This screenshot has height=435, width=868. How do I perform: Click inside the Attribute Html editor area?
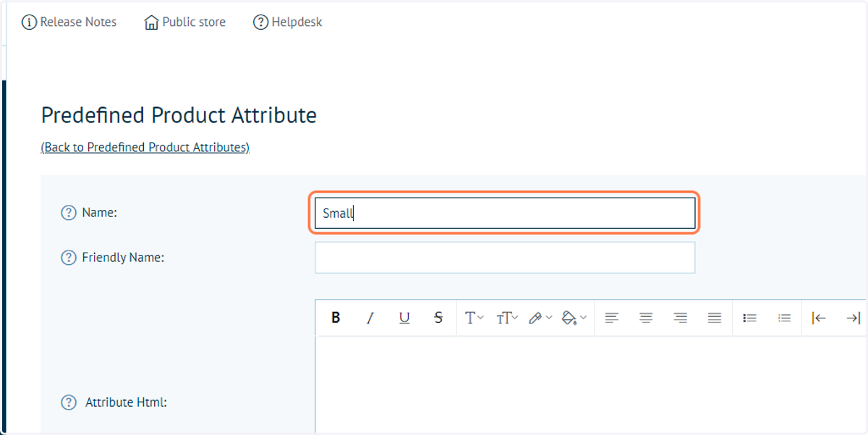(x=591, y=385)
